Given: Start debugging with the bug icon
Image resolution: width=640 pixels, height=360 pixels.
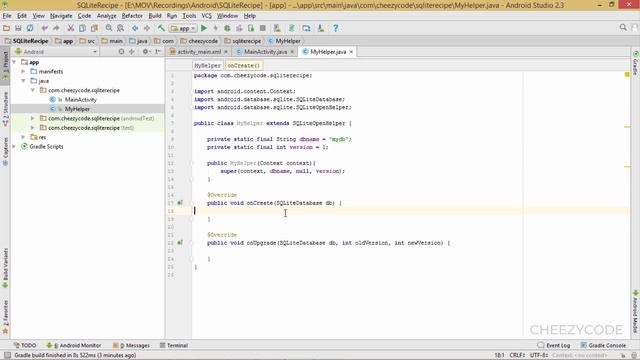Looking at the screenshot, I should pyautogui.click(x=227, y=28).
